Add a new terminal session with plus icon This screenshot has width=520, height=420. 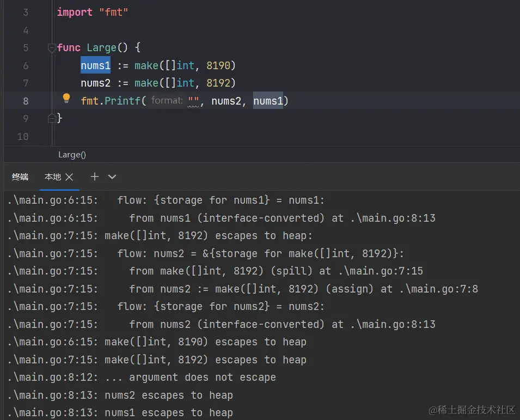(x=95, y=176)
